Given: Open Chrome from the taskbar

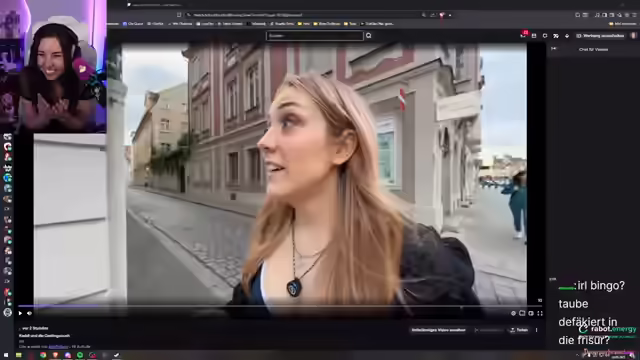Looking at the screenshot, I should pos(43,355).
